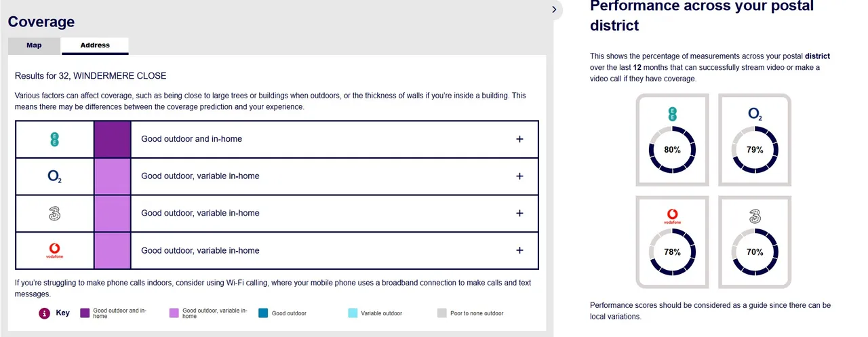The width and height of the screenshot is (868, 337).
Task: Click the Three 70% performance donut chart
Action: [755, 252]
